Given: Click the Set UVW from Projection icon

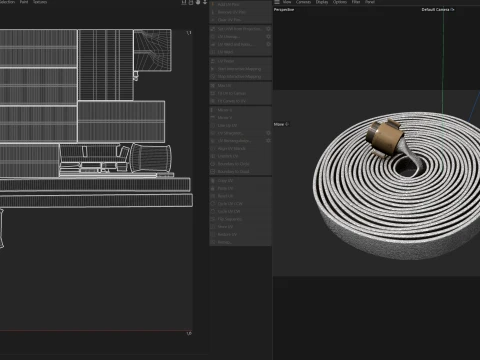Looking at the screenshot, I should click(x=213, y=29).
